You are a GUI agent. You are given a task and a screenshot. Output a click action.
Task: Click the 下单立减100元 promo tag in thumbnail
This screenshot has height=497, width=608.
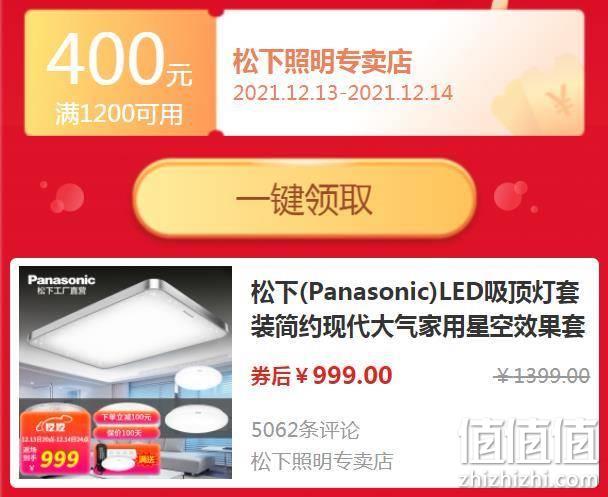[126, 417]
